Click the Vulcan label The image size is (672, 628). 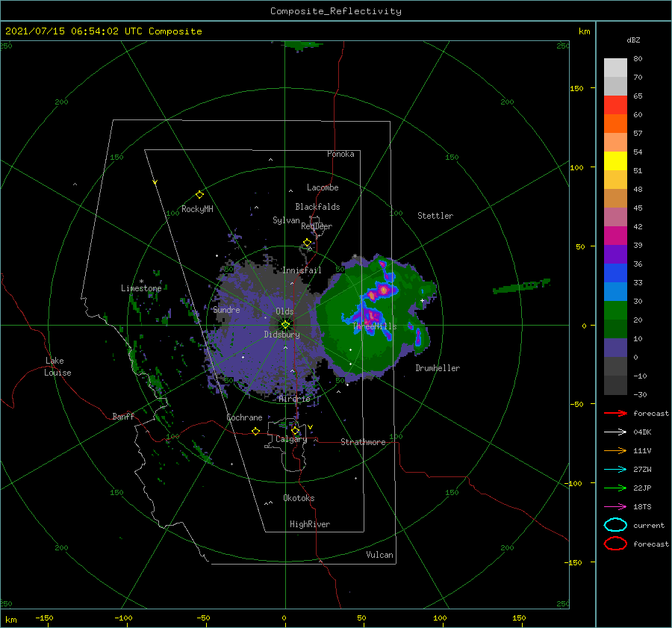[380, 555]
